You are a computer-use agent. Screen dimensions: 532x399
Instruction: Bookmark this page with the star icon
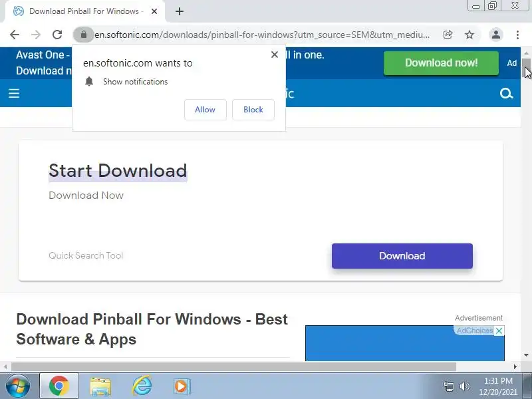tap(469, 35)
